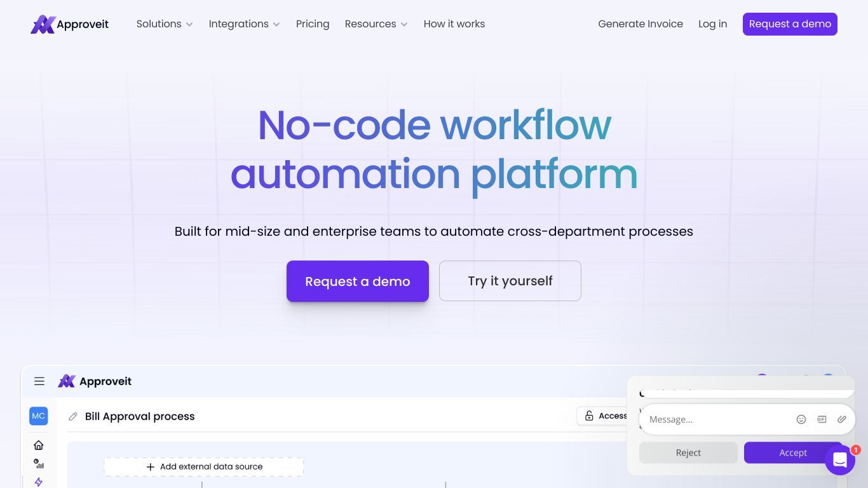Open the Pricing page
Image resolution: width=868 pixels, height=488 pixels.
point(313,24)
